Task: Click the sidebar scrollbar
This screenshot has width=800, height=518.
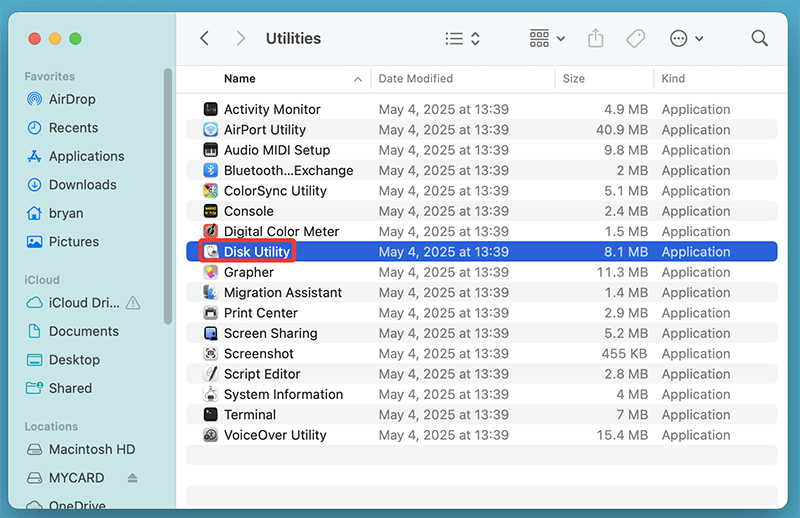Action: pyautogui.click(x=168, y=196)
